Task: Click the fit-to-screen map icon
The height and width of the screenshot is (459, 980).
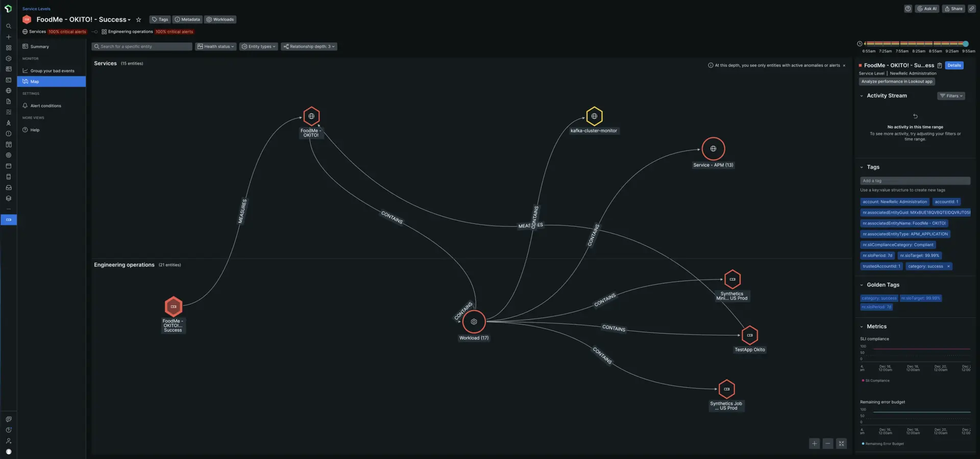Action: click(841, 444)
